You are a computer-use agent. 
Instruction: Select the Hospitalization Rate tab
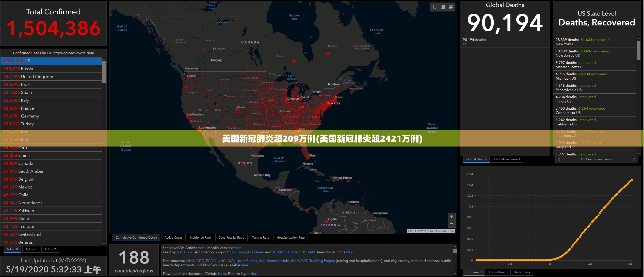291,238
